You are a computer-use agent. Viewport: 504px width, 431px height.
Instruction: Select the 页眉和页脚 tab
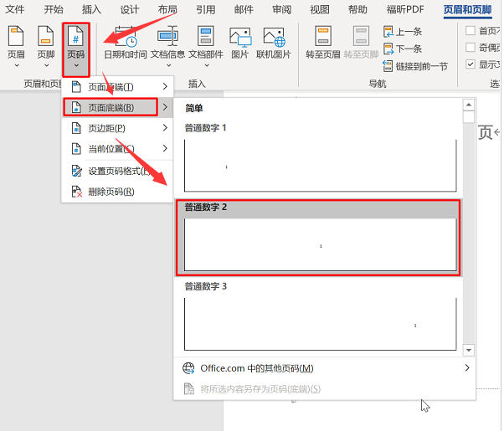point(467,10)
